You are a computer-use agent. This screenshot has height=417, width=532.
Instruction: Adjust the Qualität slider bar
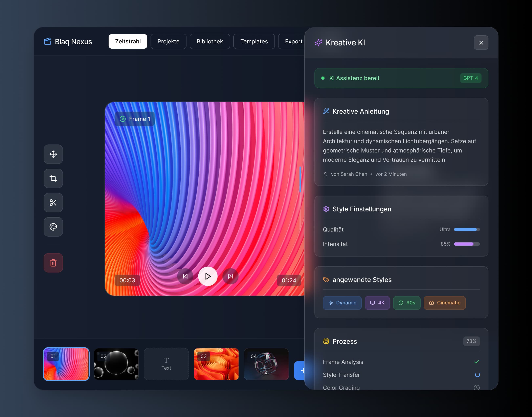(467, 229)
